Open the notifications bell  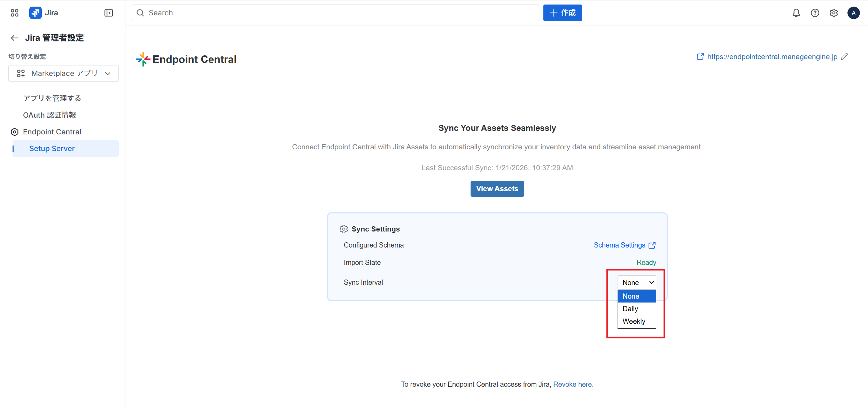[x=796, y=13]
